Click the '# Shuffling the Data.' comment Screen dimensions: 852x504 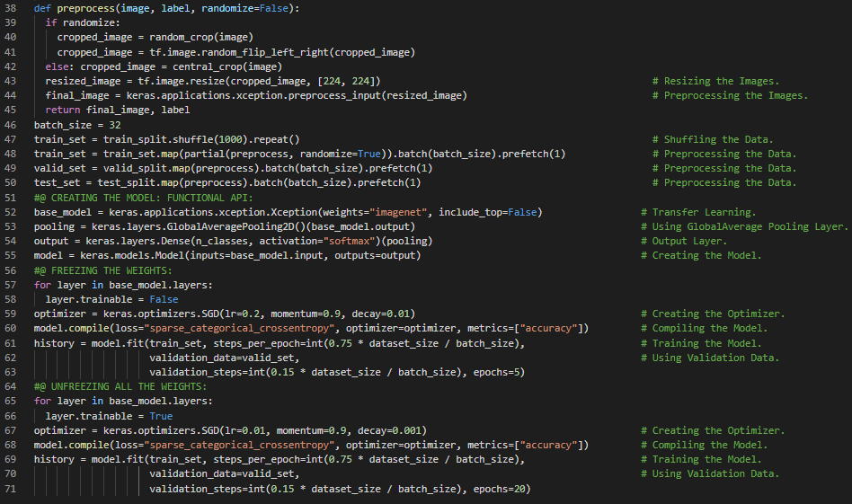pyautogui.click(x=712, y=139)
